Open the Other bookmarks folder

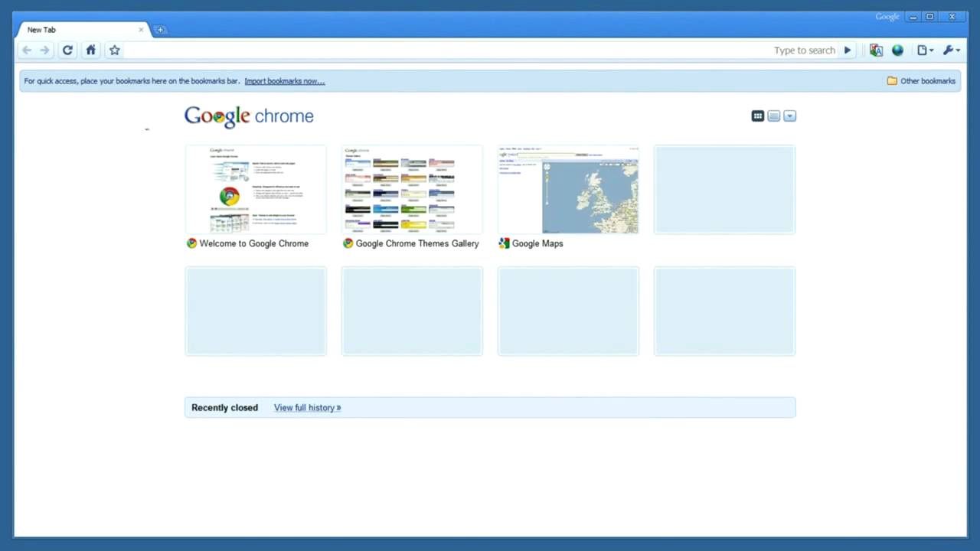tap(921, 81)
